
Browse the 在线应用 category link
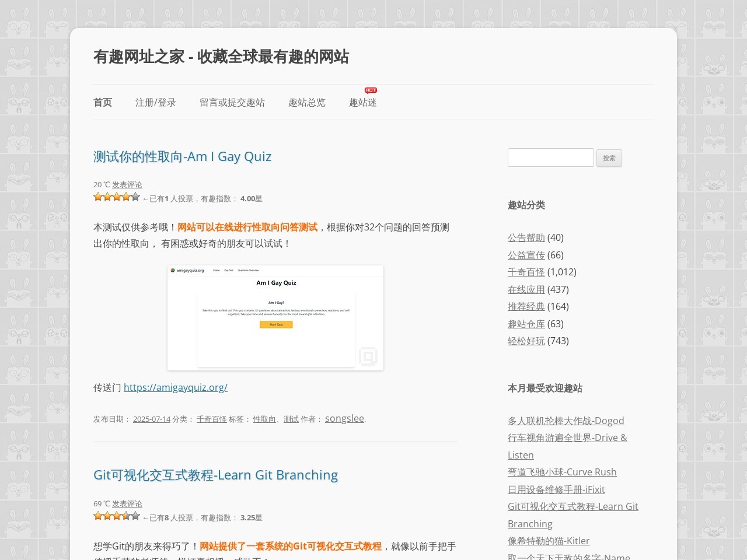(526, 290)
